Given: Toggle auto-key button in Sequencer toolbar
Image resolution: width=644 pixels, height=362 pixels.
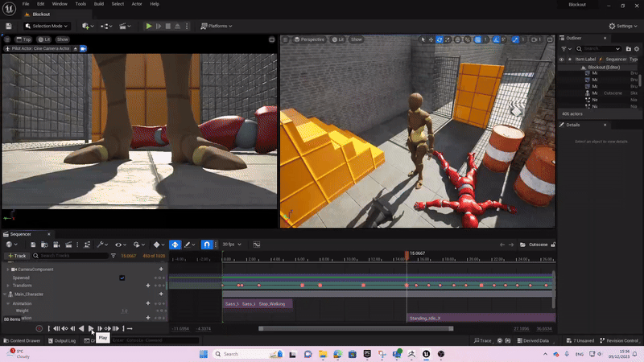Looking at the screenshot, I should (174, 244).
